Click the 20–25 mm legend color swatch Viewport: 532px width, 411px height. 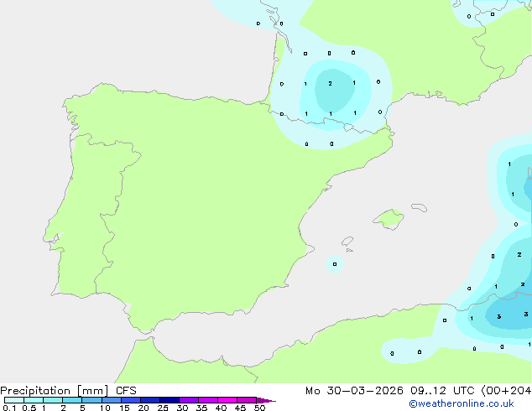click(x=150, y=400)
